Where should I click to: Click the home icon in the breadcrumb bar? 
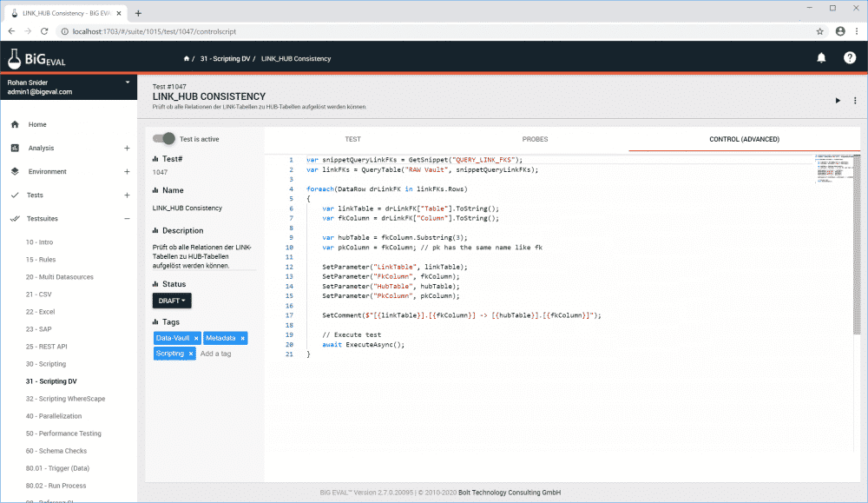pos(186,58)
